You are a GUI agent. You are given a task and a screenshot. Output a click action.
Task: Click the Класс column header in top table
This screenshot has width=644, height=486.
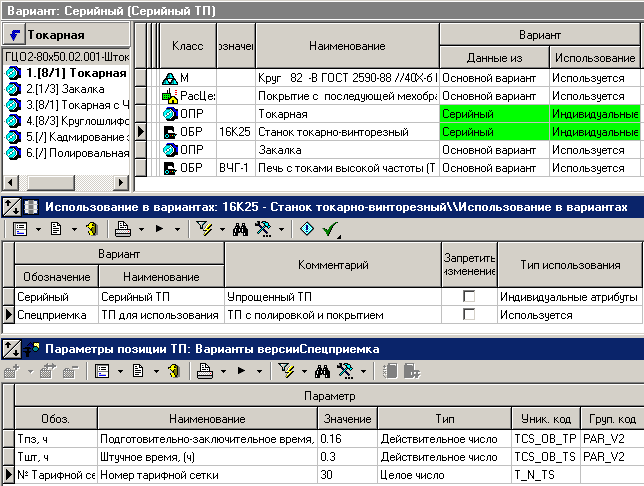[188, 46]
